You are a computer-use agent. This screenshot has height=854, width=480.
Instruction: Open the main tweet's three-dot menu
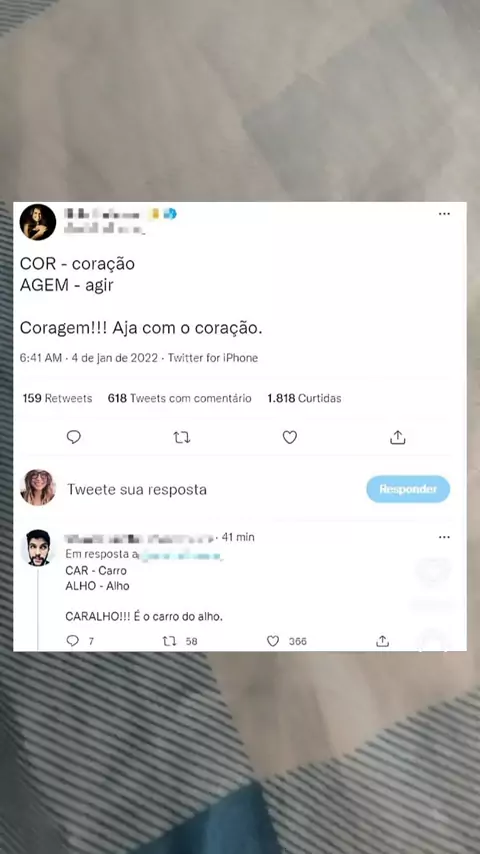444,214
